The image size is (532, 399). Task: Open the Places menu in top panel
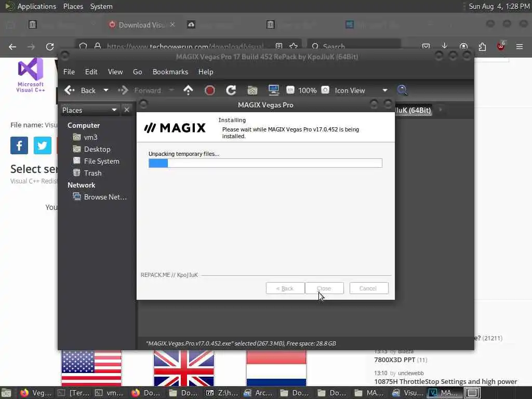pyautogui.click(x=73, y=6)
